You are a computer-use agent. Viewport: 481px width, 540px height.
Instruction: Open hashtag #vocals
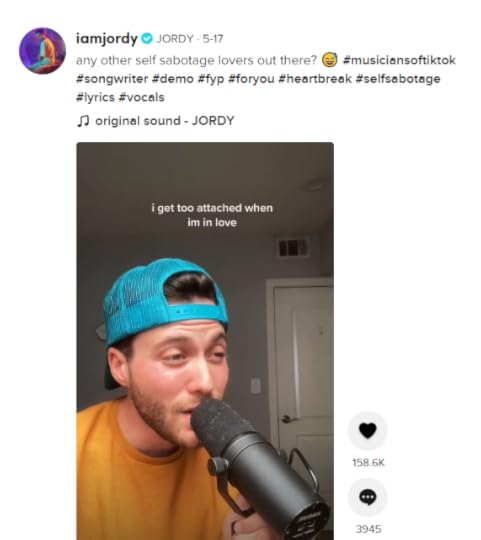pyautogui.click(x=141, y=97)
